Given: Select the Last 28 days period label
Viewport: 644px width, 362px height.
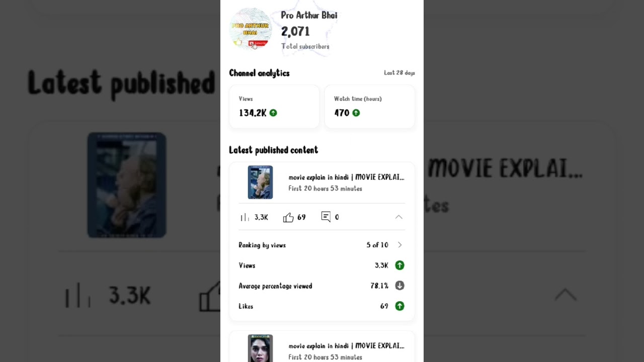Looking at the screenshot, I should 399,73.
